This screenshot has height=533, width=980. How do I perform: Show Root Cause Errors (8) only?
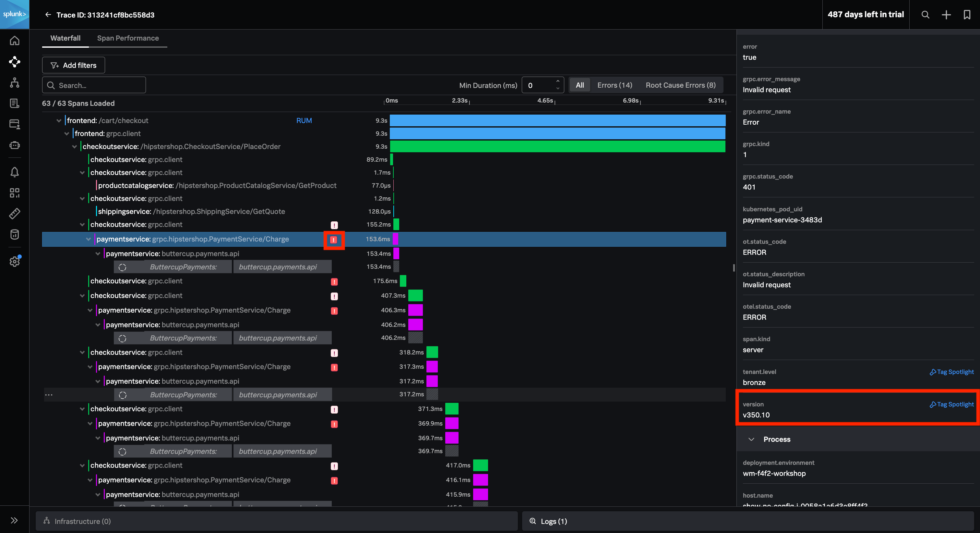680,85
